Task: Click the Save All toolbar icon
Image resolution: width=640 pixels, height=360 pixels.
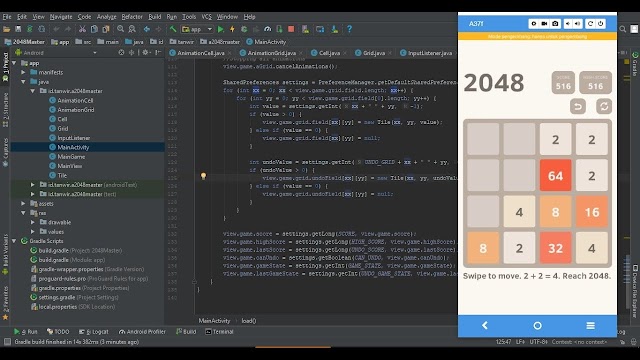Action: (x=18, y=29)
